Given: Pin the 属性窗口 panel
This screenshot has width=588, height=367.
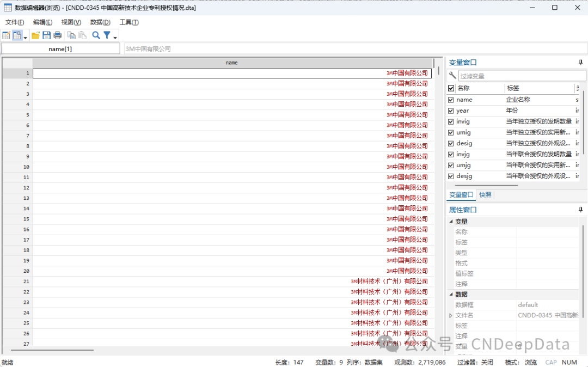Looking at the screenshot, I should click(580, 210).
